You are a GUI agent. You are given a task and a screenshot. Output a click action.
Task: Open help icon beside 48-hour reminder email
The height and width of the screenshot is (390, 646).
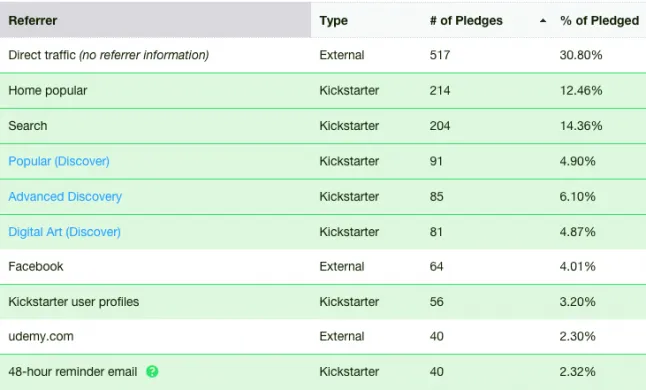pyautogui.click(x=152, y=371)
